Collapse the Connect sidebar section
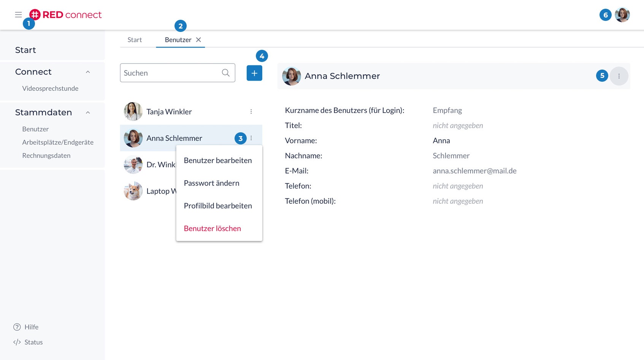644x360 pixels. click(88, 72)
